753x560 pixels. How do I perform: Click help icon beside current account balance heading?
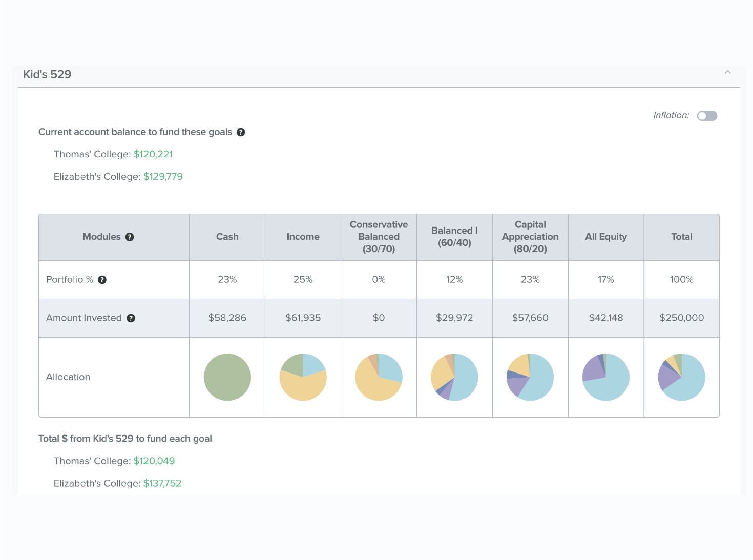pyautogui.click(x=241, y=132)
